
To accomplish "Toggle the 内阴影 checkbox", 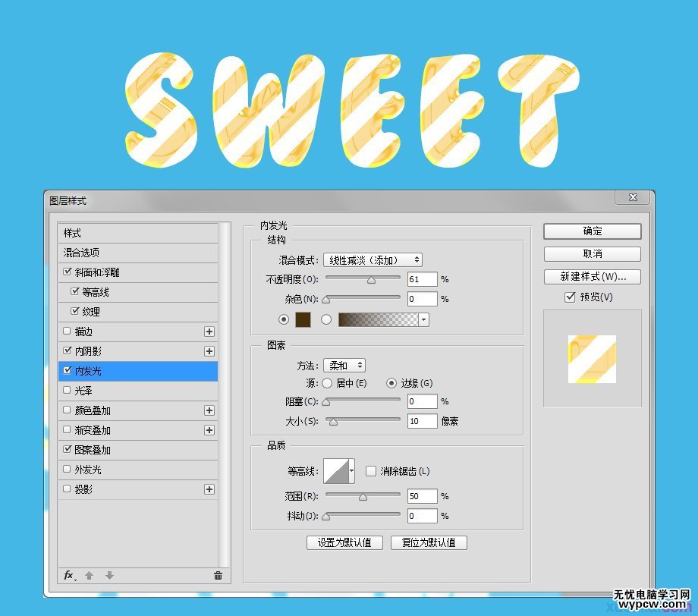I will tap(68, 350).
